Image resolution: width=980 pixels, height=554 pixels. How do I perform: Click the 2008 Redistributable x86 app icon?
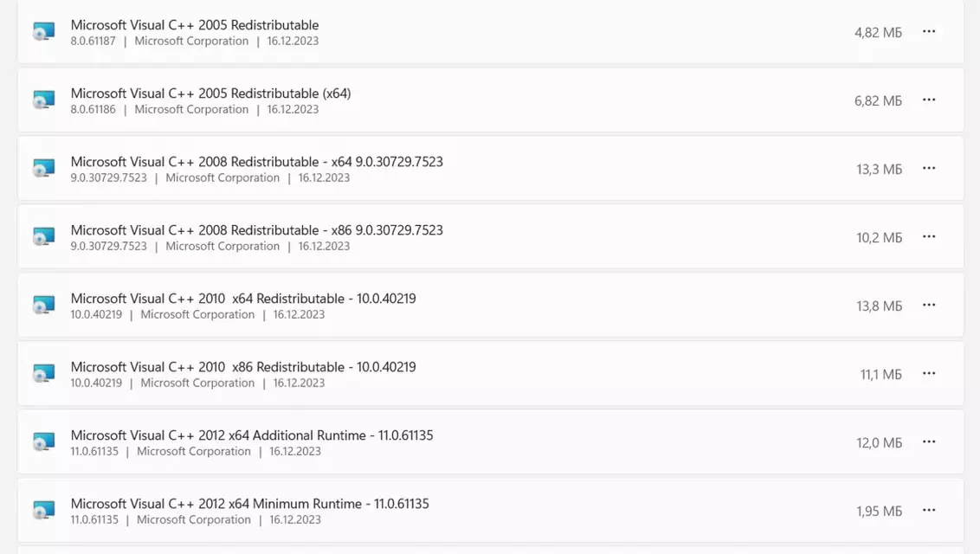click(x=44, y=236)
